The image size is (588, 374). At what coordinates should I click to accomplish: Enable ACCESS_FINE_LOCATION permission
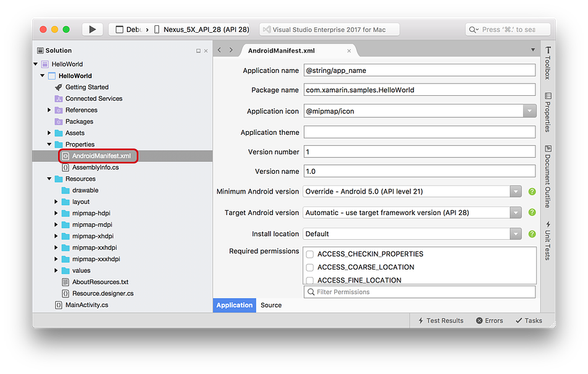click(x=309, y=280)
